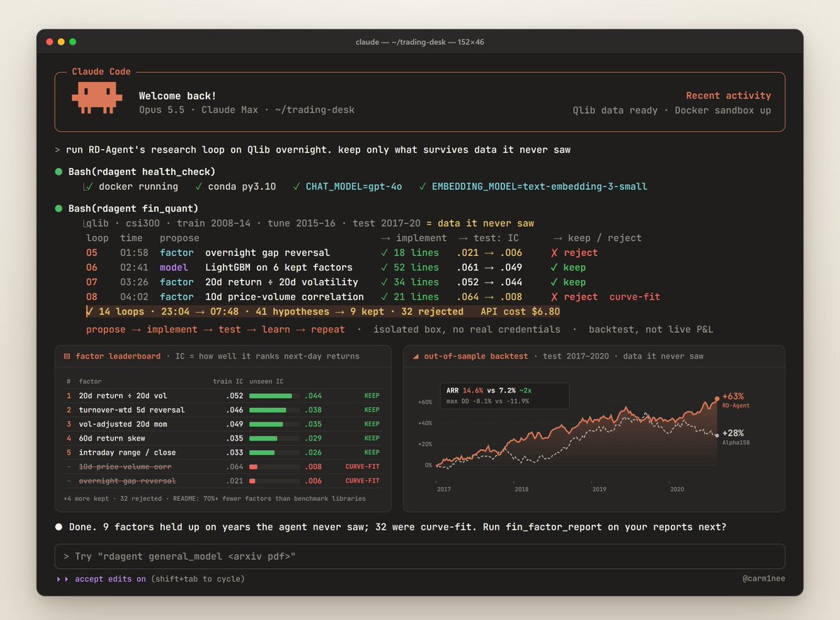
Task: Select 'LightGBM on 6 kept factors' in loop 06
Action: point(279,268)
